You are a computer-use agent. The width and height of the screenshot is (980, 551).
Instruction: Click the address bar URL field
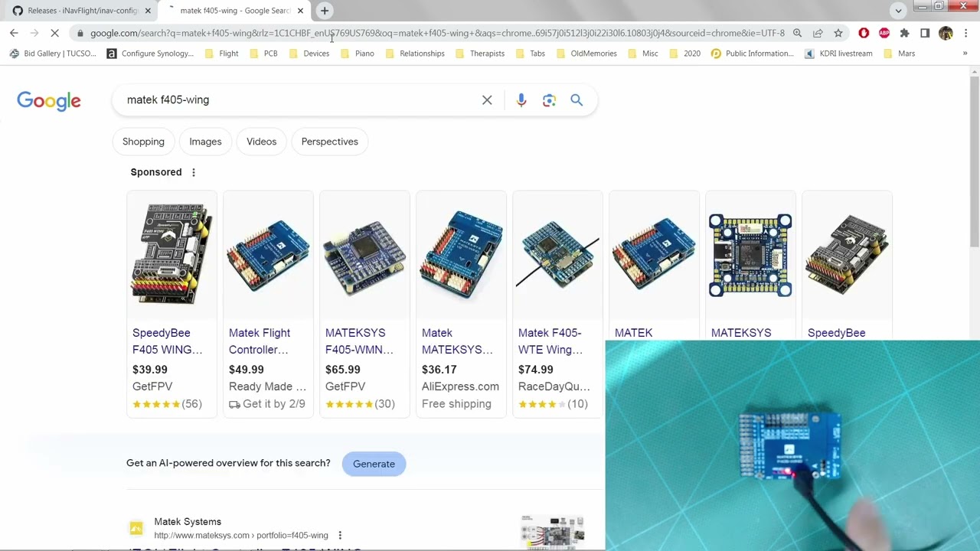click(437, 33)
